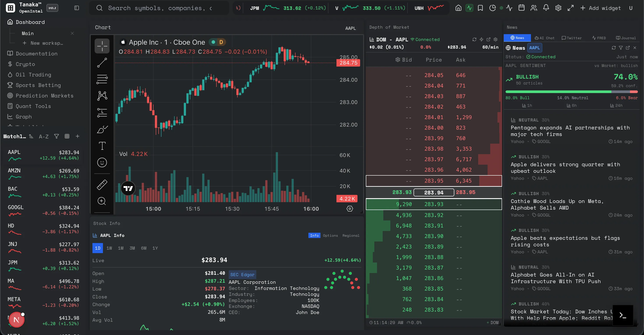This screenshot has width=644, height=335.
Task: Collapse the left sidebar panel
Action: (x=77, y=8)
